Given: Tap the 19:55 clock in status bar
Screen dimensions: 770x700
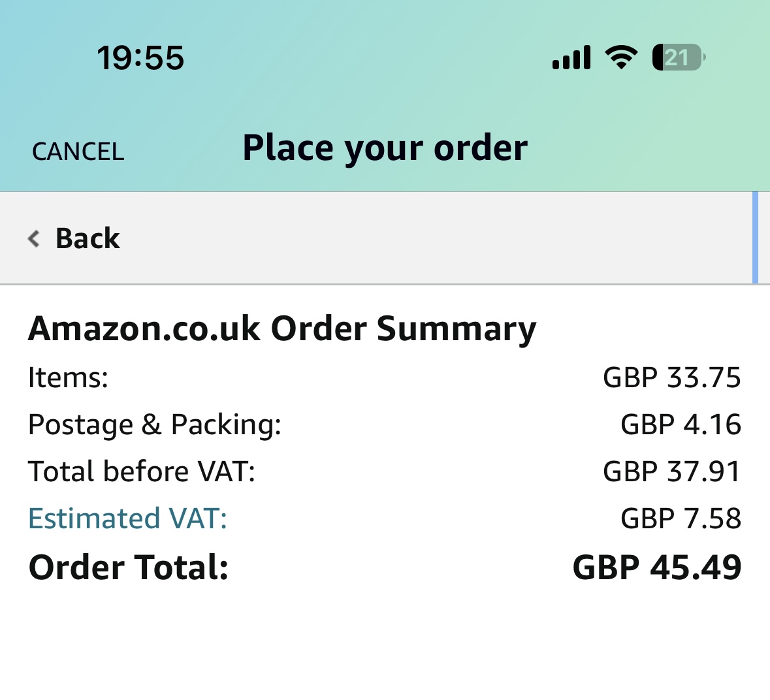Looking at the screenshot, I should [x=140, y=58].
